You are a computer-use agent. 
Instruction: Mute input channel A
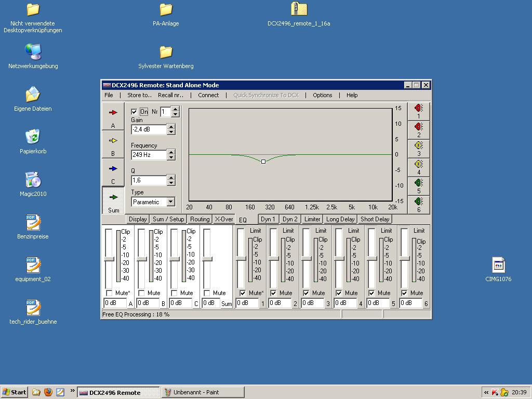109,293
